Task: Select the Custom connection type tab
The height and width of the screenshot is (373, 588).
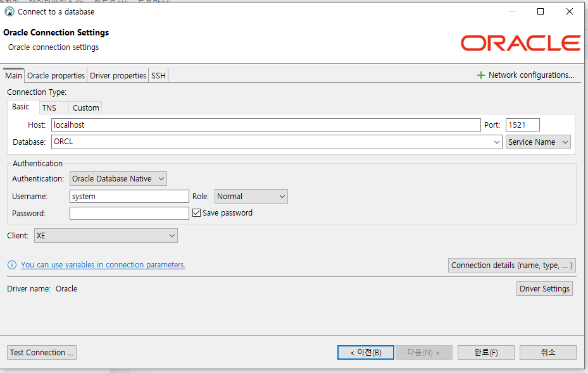Action: coord(86,108)
